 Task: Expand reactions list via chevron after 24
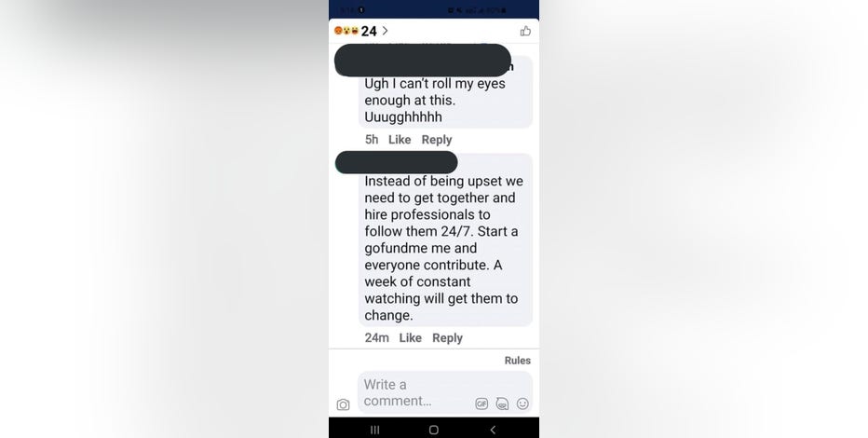pos(386,31)
